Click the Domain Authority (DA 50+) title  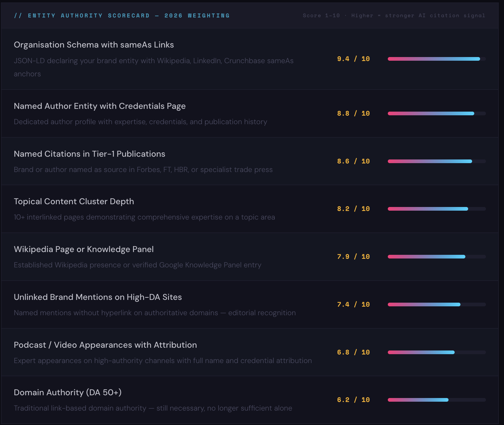click(x=67, y=393)
